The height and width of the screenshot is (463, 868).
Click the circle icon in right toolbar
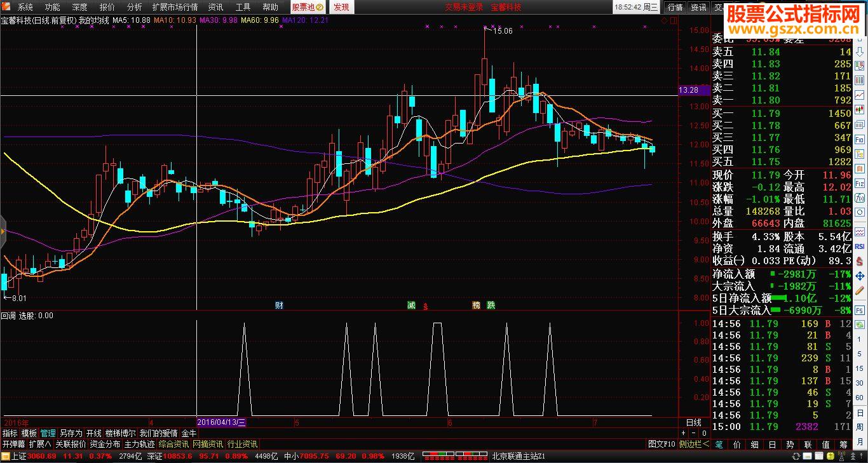(860, 213)
